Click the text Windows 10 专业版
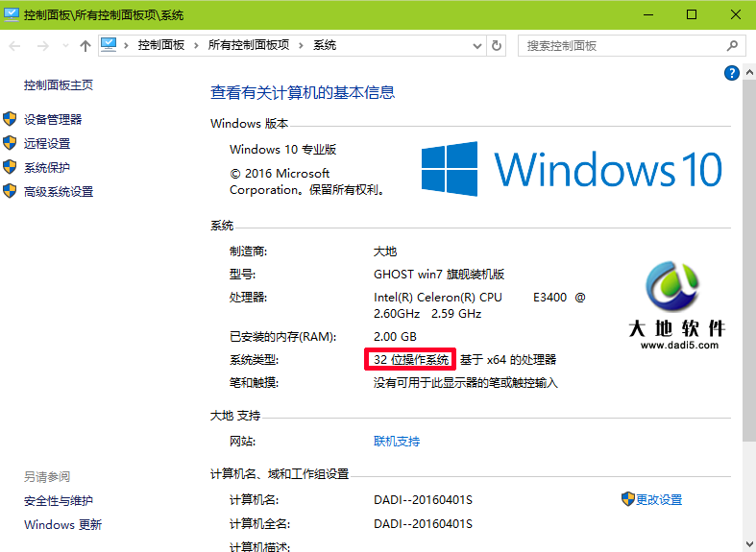Image resolution: width=756 pixels, height=552 pixels. [283, 150]
